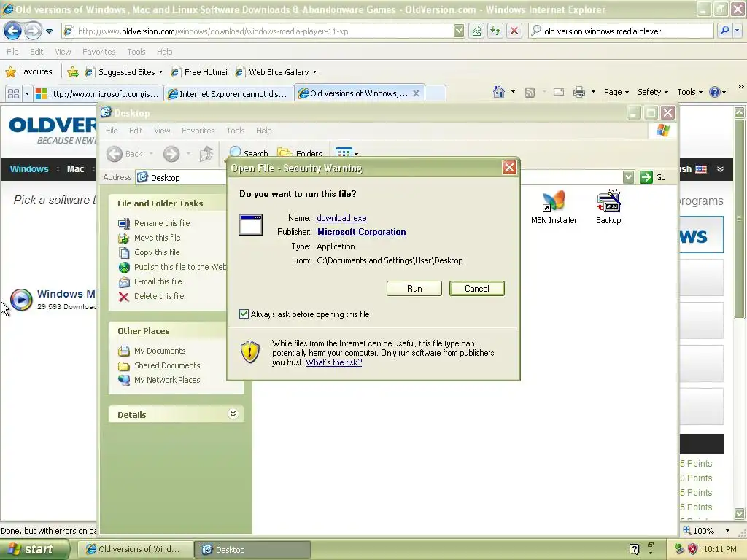Open the IE address bar dropdown arrow
747x560 pixels.
[458, 31]
